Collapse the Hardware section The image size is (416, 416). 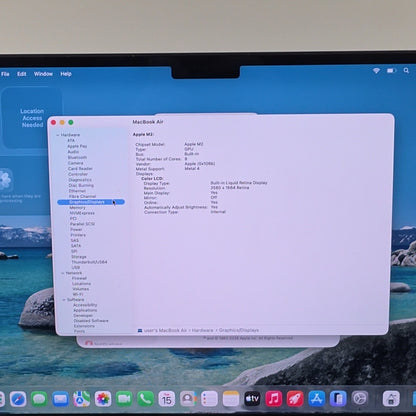pyautogui.click(x=58, y=135)
